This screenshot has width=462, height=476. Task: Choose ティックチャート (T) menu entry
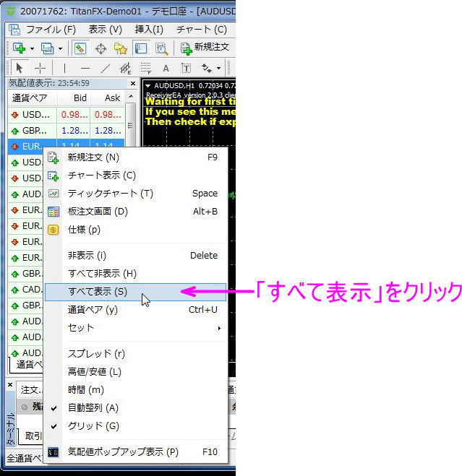tap(135, 194)
